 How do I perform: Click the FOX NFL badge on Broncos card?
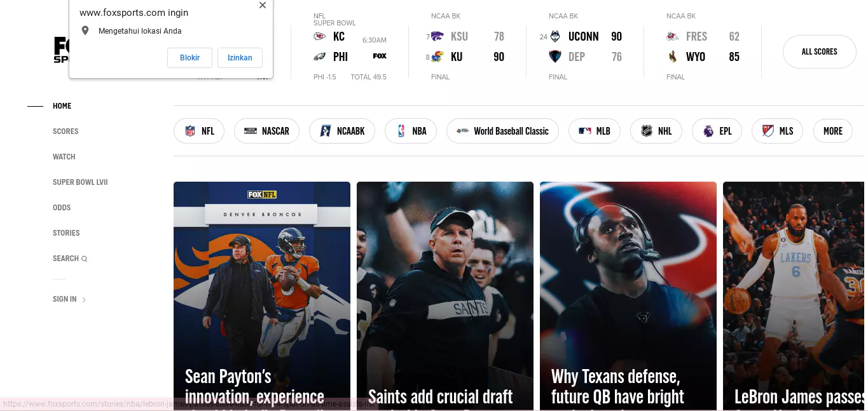262,195
